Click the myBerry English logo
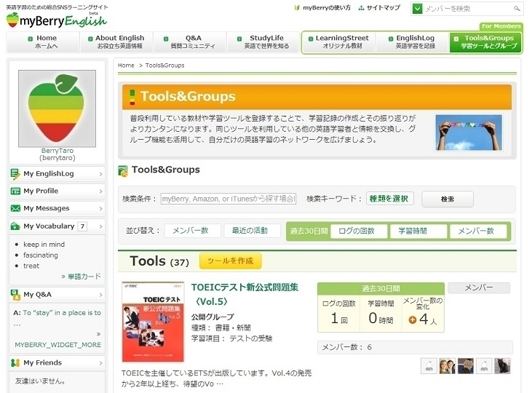The image size is (532, 393). pyautogui.click(x=56, y=20)
